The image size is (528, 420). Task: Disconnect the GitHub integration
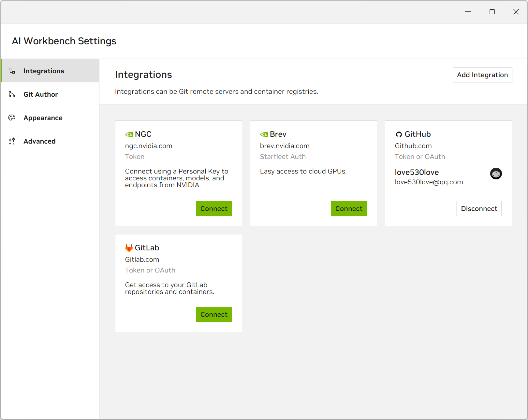click(x=479, y=208)
